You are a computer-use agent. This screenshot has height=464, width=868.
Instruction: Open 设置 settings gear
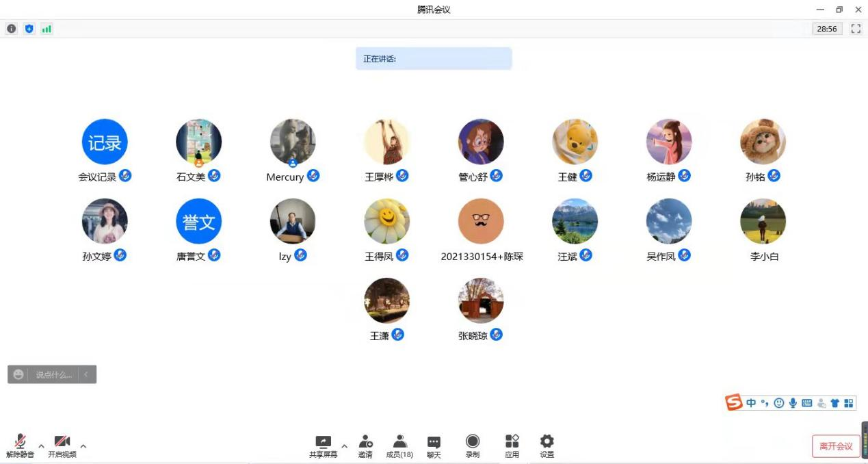[x=547, y=446]
